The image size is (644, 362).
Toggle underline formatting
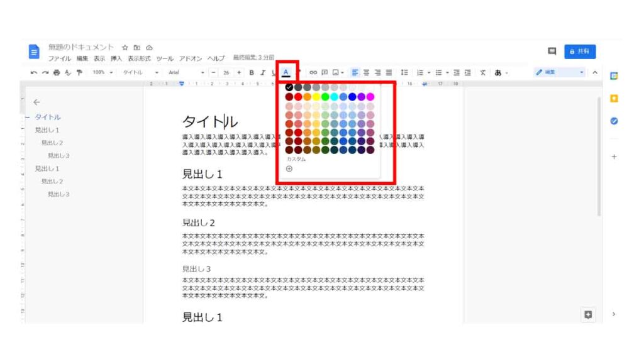click(274, 73)
